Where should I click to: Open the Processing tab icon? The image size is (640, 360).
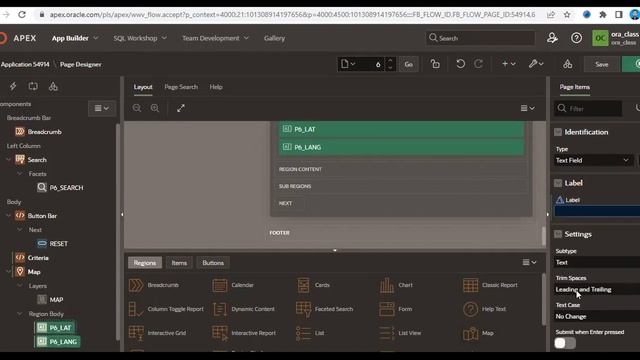point(33,87)
